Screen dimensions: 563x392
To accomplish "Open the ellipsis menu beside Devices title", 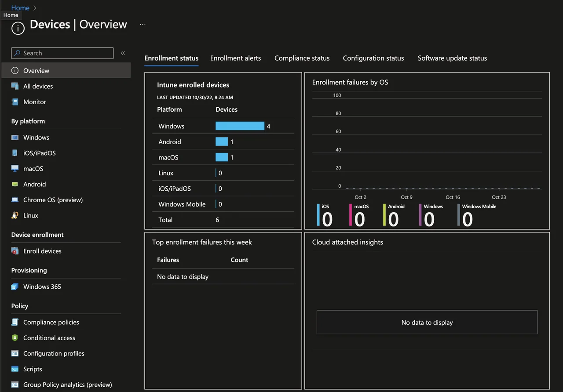I will (143, 25).
